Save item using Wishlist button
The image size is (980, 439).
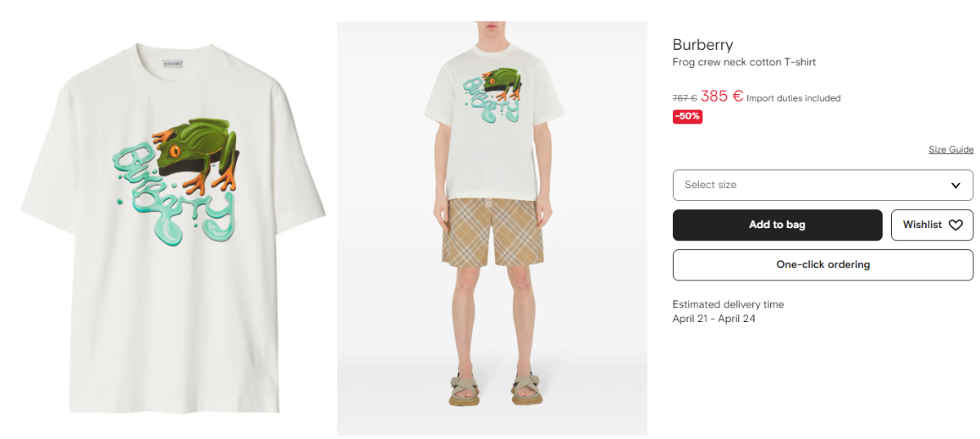(x=932, y=225)
